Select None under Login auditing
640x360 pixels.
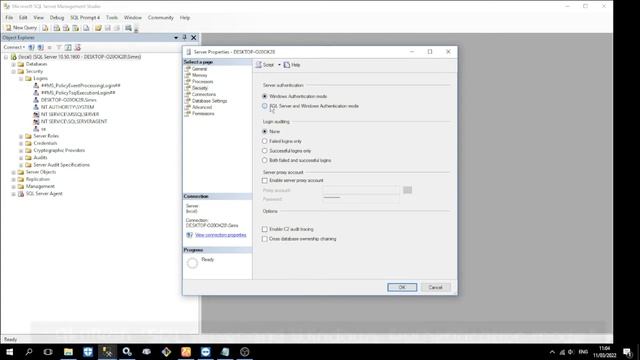tap(264, 131)
